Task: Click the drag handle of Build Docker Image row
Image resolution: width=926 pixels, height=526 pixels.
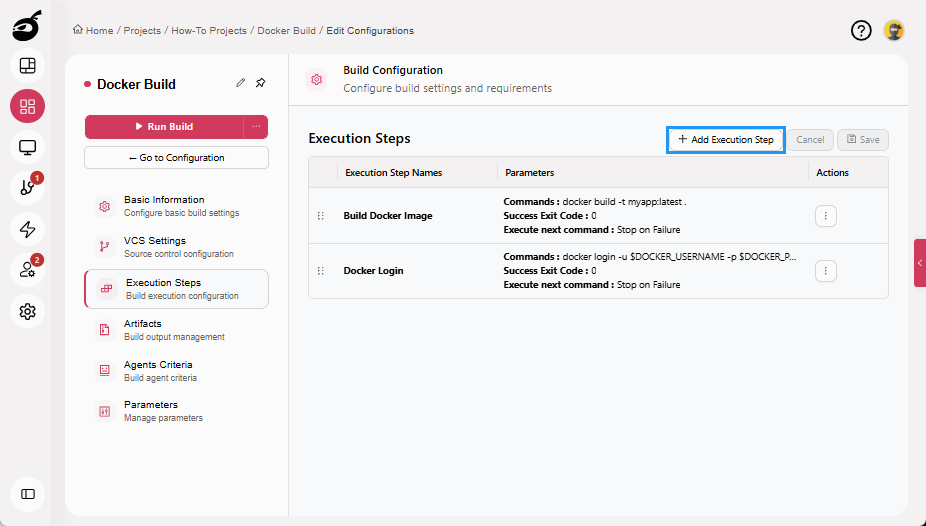Action: (321, 215)
